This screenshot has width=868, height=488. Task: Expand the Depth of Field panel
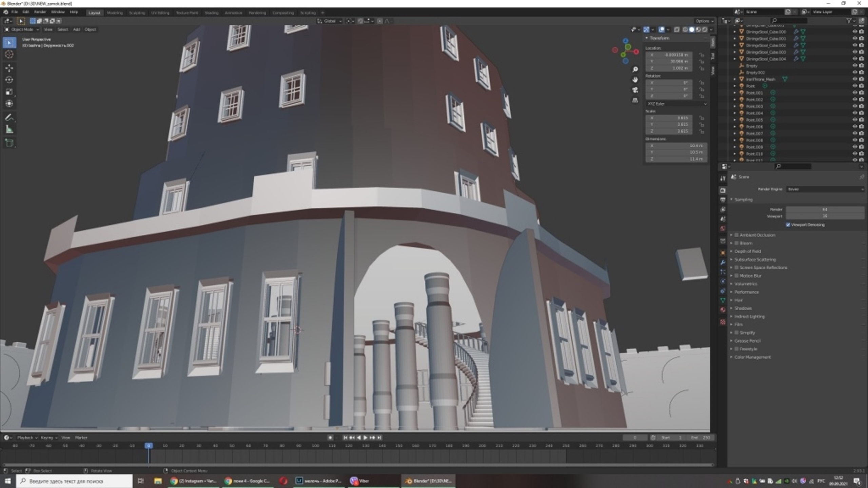(x=747, y=251)
